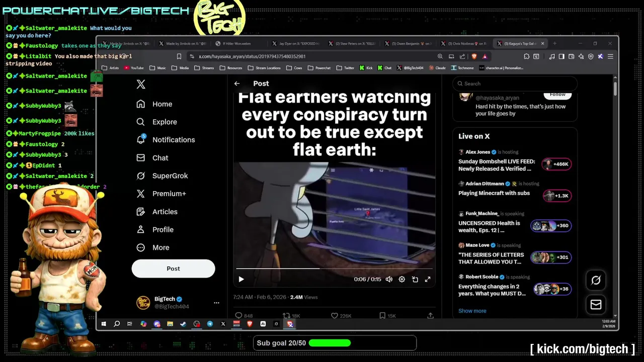Open the Claude bookmark

tap(437, 68)
